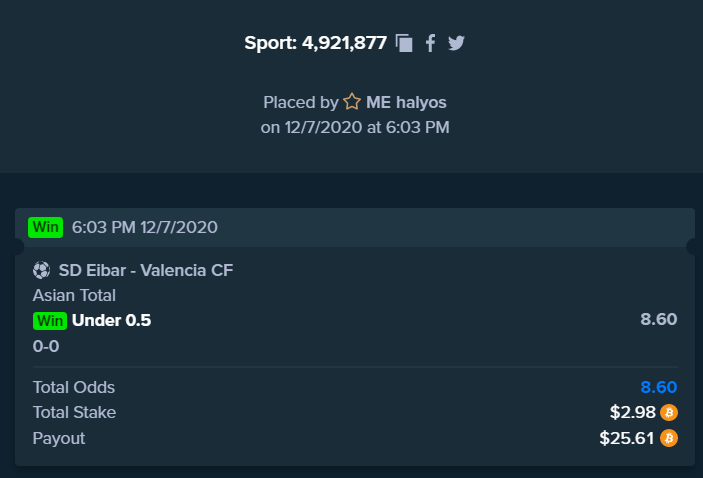Open the SD Eibar - Valencia CF match
The width and height of the screenshot is (703, 478).
pos(146,270)
